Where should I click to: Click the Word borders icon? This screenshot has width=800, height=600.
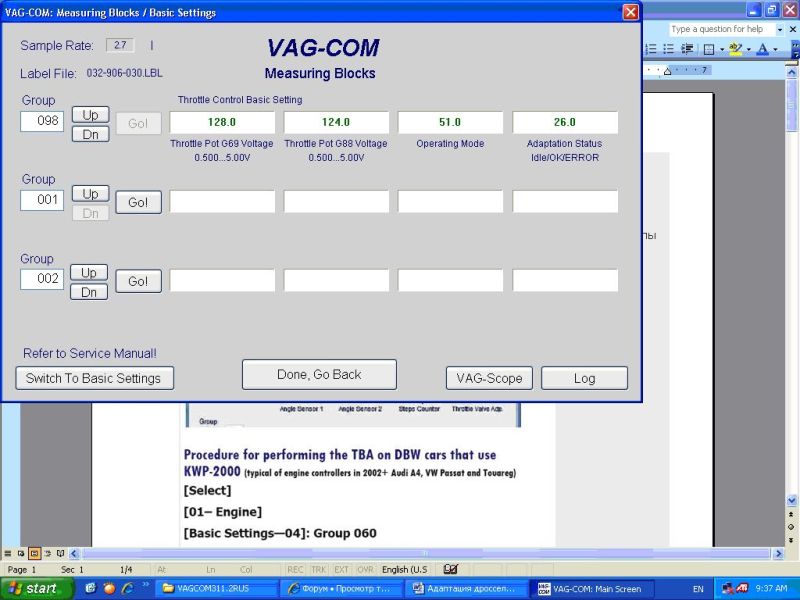pos(708,49)
